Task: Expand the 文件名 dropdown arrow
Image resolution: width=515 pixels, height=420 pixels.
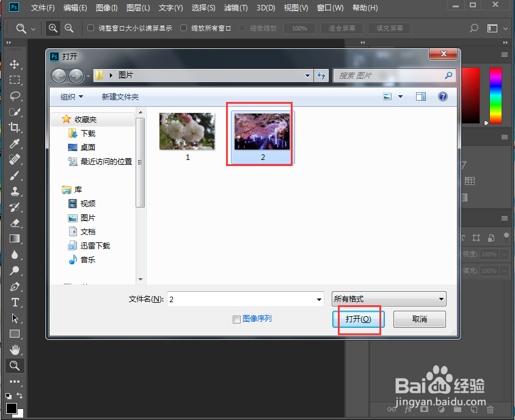Action: pos(318,299)
